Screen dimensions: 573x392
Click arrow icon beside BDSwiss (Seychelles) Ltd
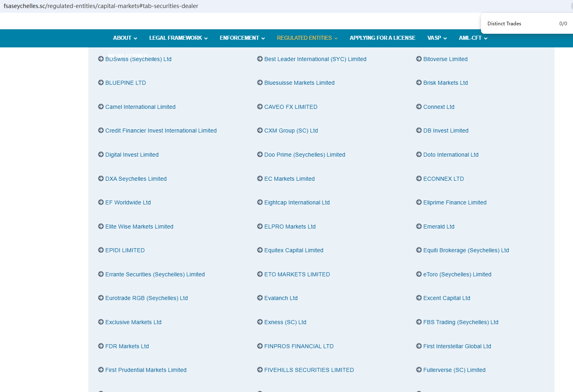point(101,59)
